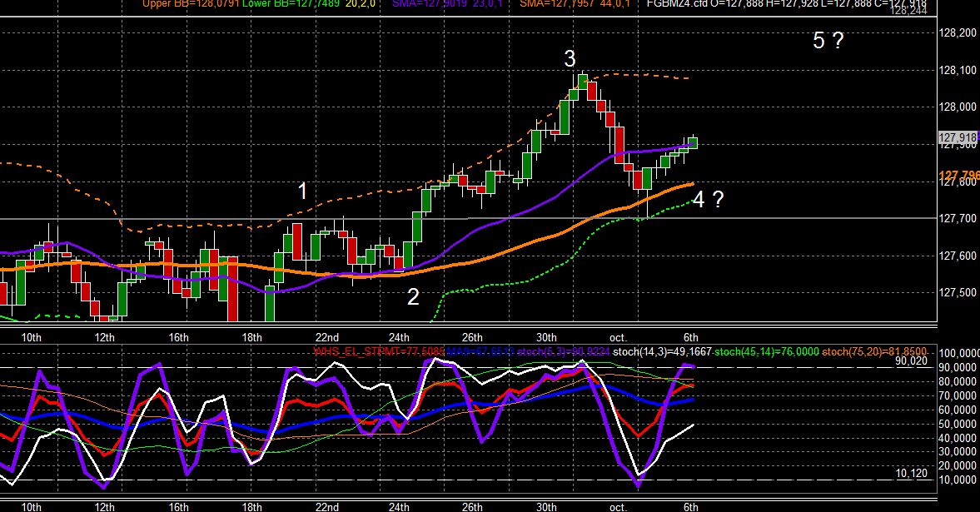The height and width of the screenshot is (512, 980).
Task: Click the '127,700' price axis label
Action: [958, 218]
